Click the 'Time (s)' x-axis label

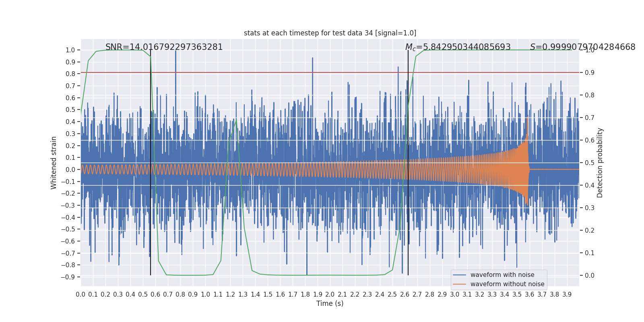(x=330, y=303)
